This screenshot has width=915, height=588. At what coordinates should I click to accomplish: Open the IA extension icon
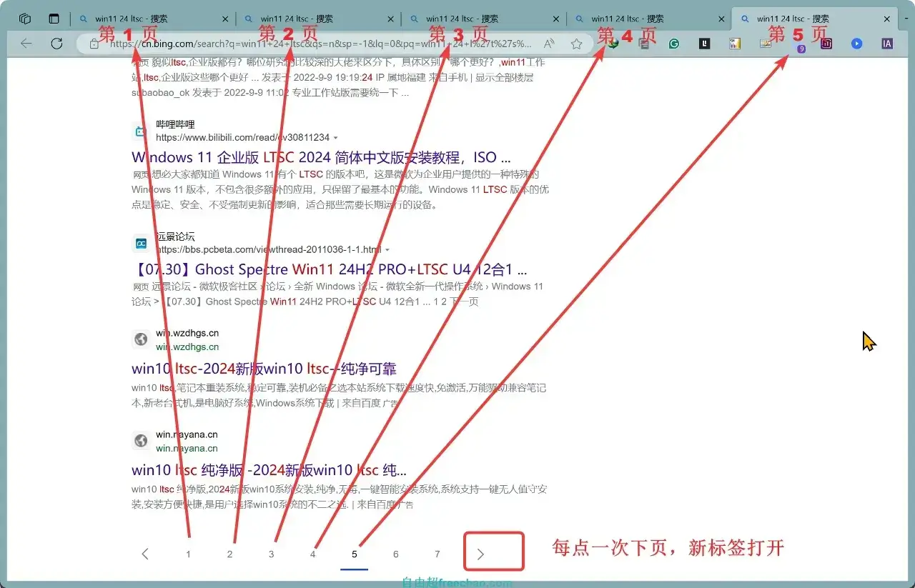tap(887, 44)
